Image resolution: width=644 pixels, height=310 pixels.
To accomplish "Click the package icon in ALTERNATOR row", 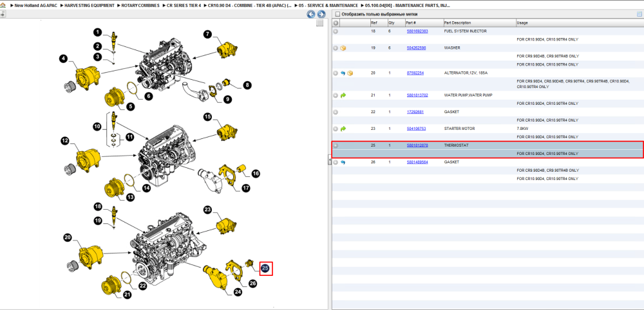I will pos(350,73).
